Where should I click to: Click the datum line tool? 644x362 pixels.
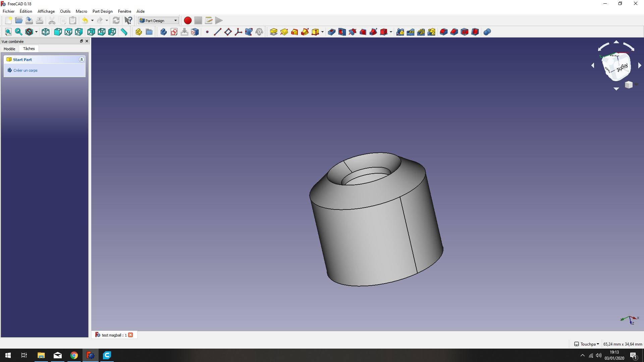217,32
